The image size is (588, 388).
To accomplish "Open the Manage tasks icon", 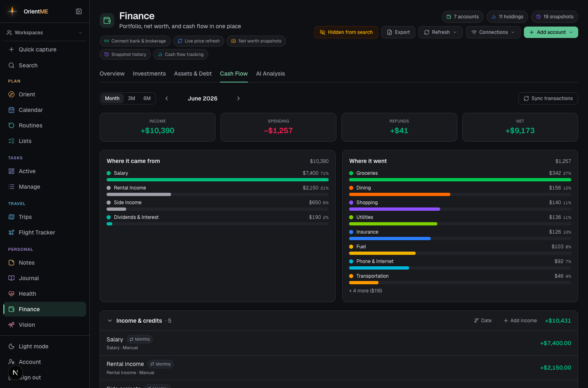I will point(11,187).
